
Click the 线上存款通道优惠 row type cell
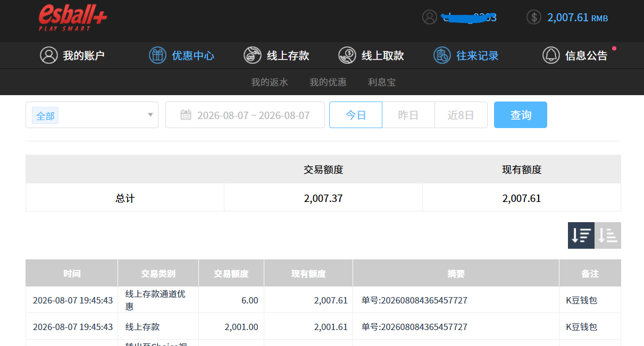point(158,300)
